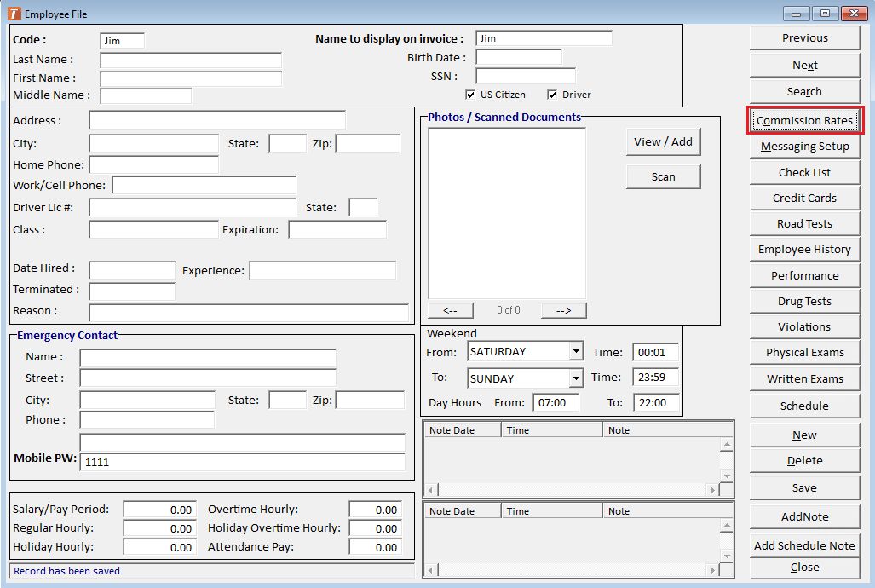The image size is (875, 588).
Task: Click the termination Reason field
Action: (249, 313)
